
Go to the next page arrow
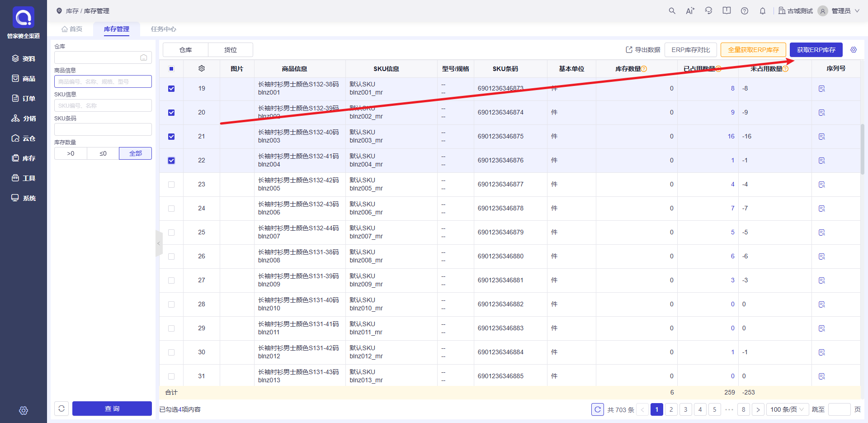[x=758, y=409]
